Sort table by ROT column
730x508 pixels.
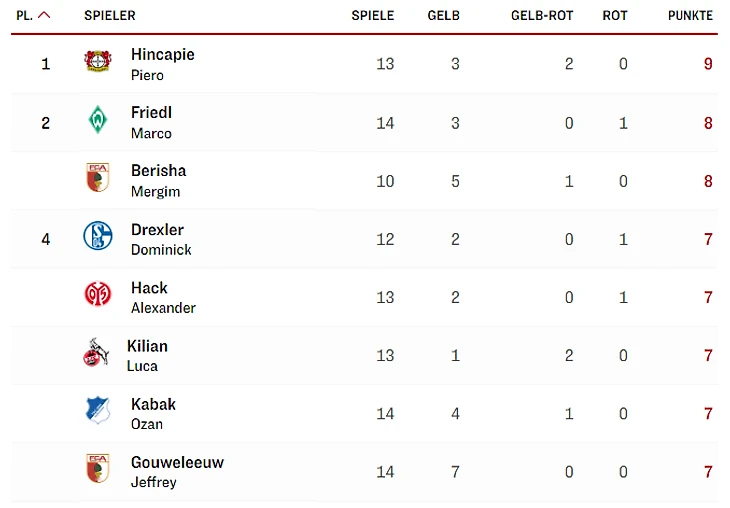[615, 16]
